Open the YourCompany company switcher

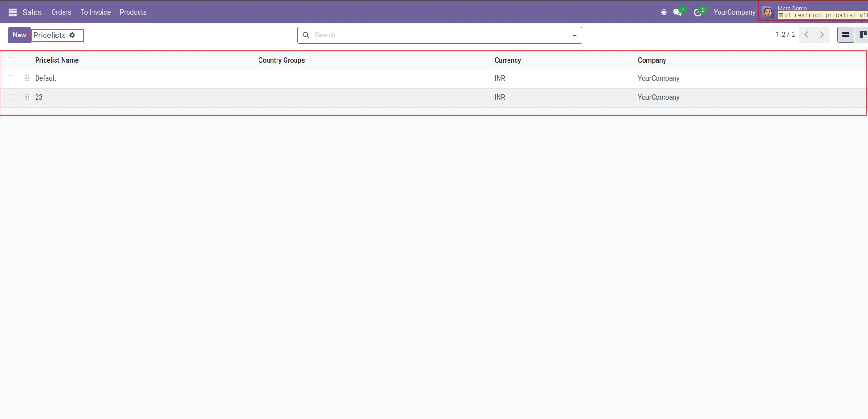734,12
